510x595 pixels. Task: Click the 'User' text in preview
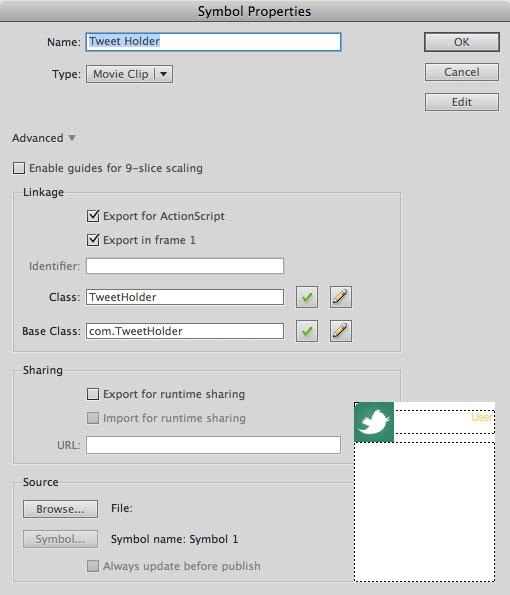tap(482, 417)
